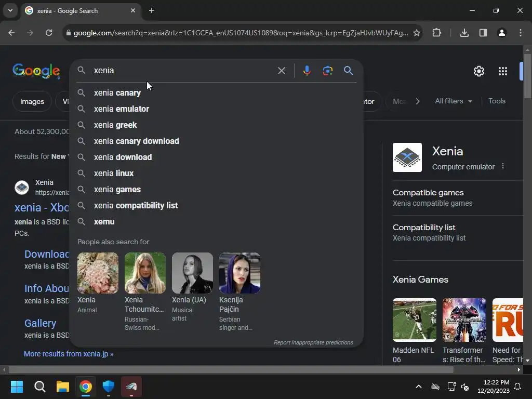Open search Tools
The image size is (532, 399).
pos(497,101)
